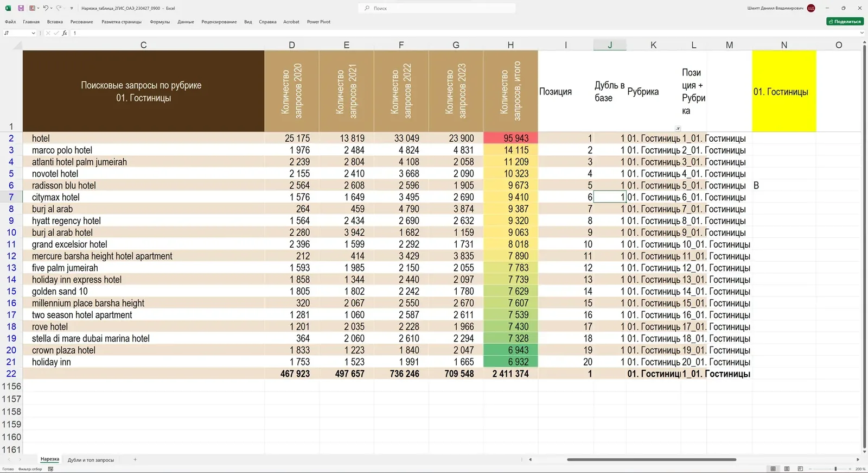Click green cell 6 932

[510, 362]
